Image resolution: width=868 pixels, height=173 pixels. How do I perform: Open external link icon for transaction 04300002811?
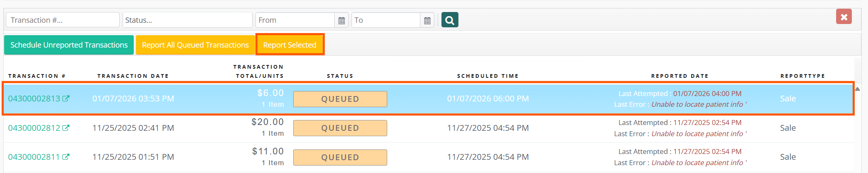[66, 157]
